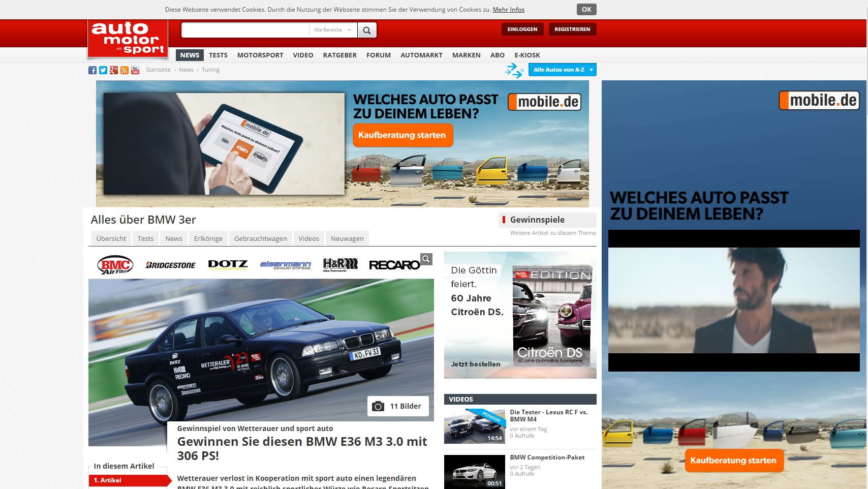Select the TESTS navigation item
Image resolution: width=868 pixels, height=489 pixels.
click(218, 55)
